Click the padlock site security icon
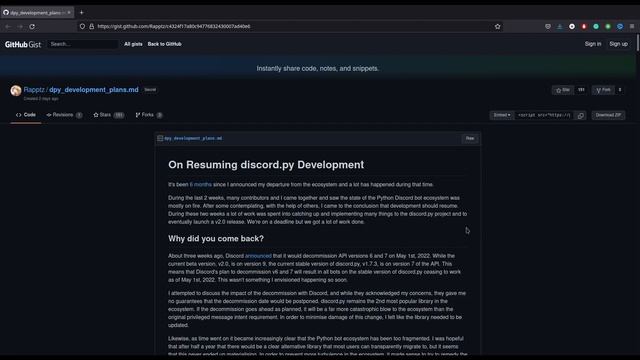Screen dimensions: 640x360 pyautogui.click(x=91, y=27)
